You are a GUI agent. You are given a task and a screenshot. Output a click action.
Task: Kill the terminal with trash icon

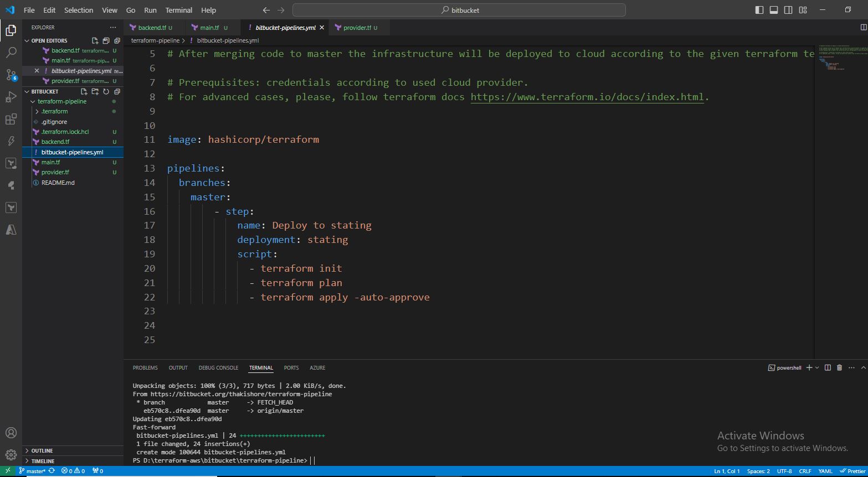tap(839, 367)
